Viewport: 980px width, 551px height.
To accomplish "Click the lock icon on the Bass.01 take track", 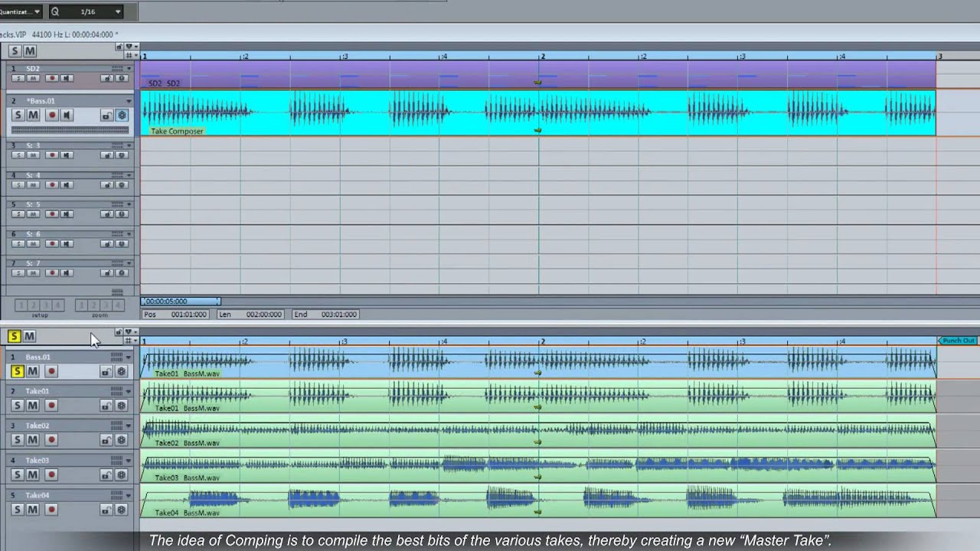I will click(x=106, y=372).
